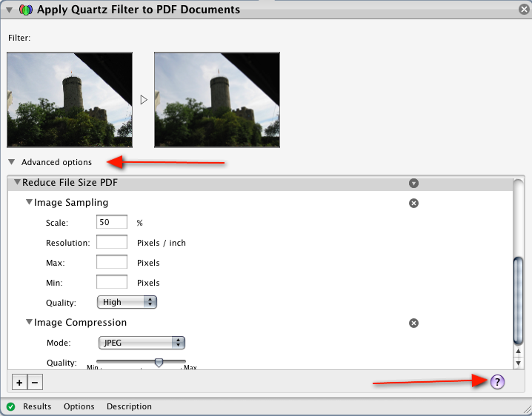Viewport: 532px width, 416px height.
Task: Open help with the question mark button
Action: 497,382
